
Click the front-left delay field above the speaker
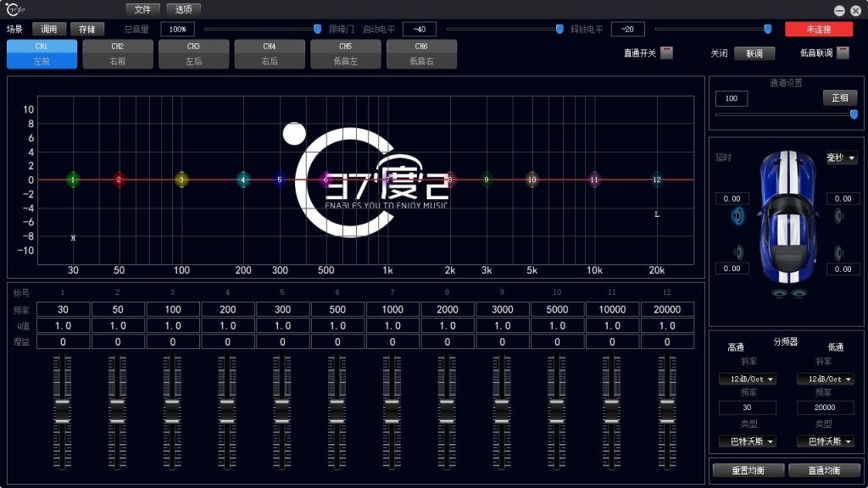732,198
